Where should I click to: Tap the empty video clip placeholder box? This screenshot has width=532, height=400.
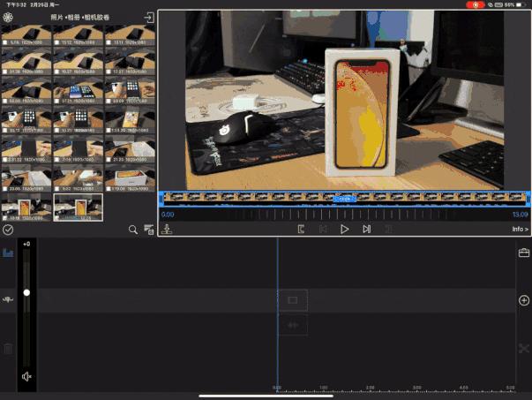click(x=293, y=300)
